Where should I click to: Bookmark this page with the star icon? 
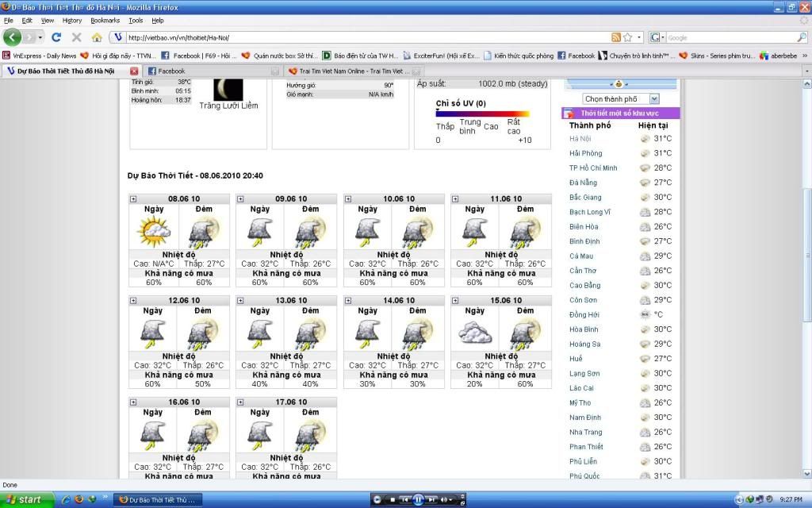point(628,37)
